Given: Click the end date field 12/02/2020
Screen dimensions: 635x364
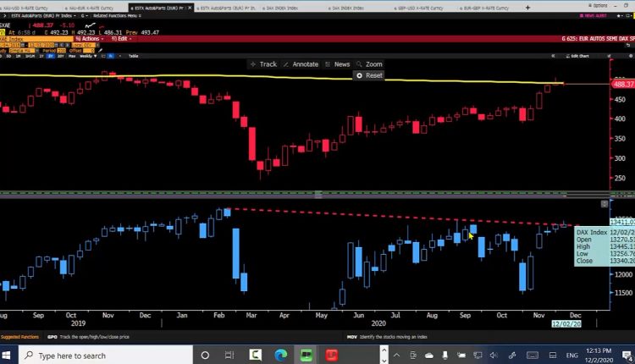Looking at the screenshot, I should [x=41, y=45].
